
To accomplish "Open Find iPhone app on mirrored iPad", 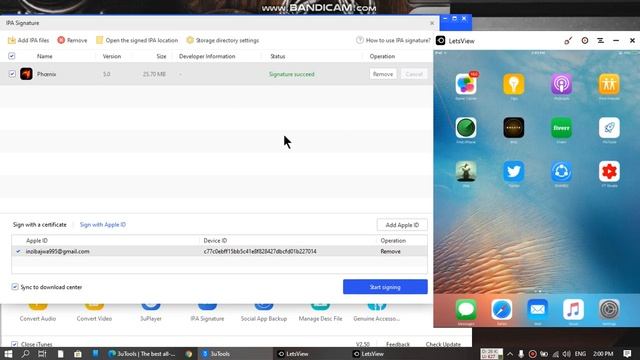I will click(x=466, y=128).
